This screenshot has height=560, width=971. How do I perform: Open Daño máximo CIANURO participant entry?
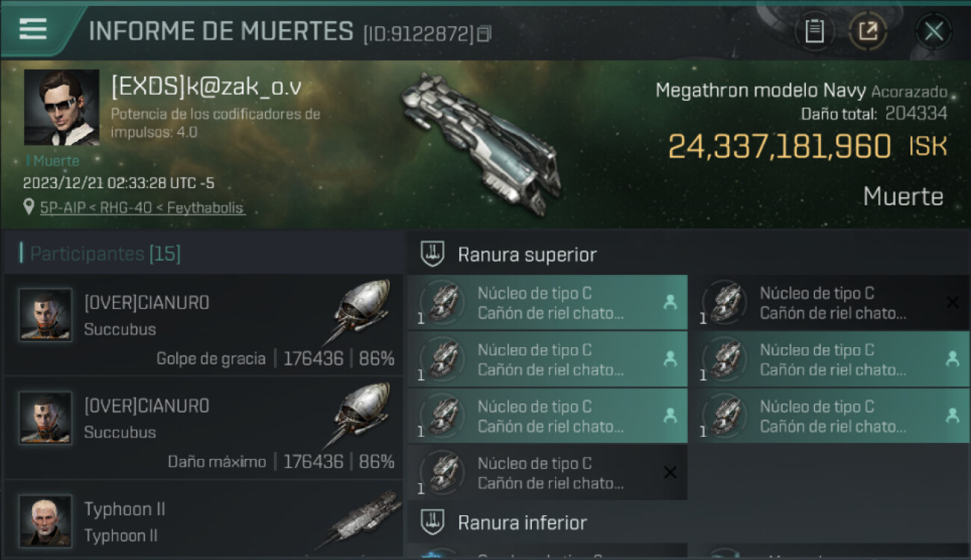coord(203,427)
